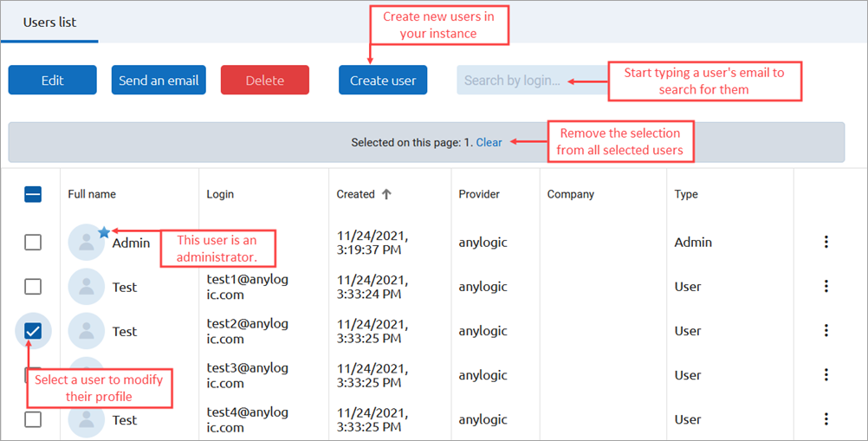Viewport: 868px width, 441px height.
Task: Click the Company column header
Action: [x=571, y=194]
